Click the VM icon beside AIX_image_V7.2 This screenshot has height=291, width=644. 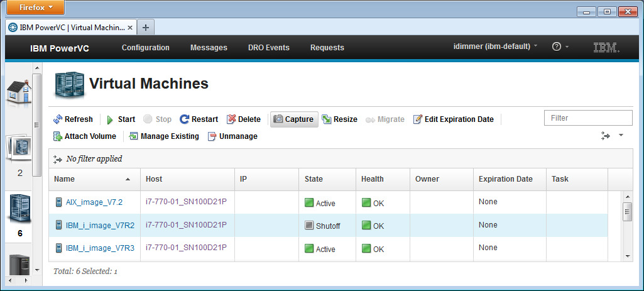[58, 202]
